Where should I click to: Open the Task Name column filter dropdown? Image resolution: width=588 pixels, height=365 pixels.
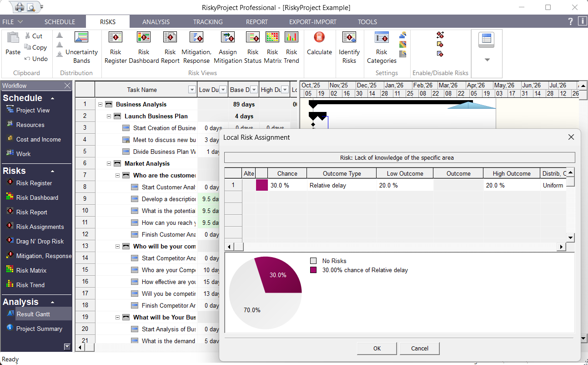(x=192, y=90)
